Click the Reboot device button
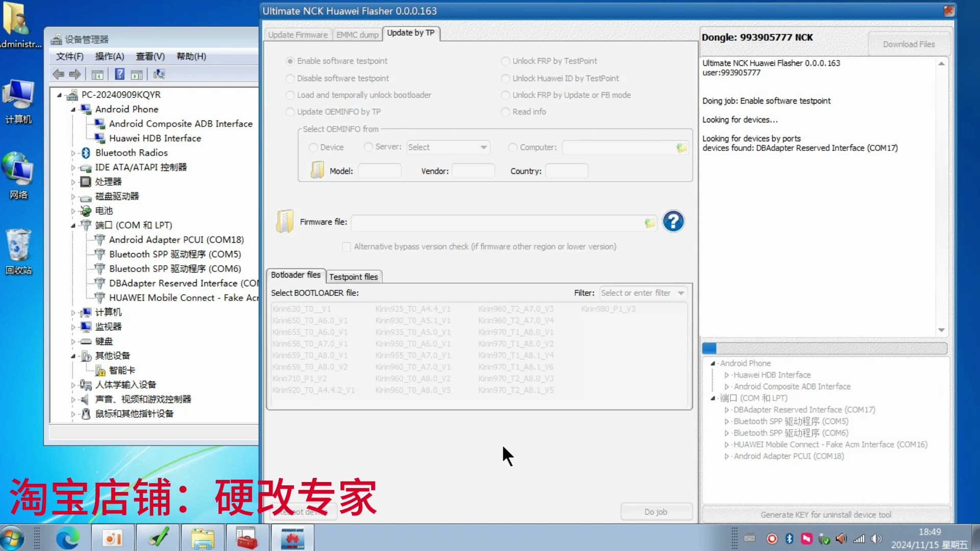 [x=303, y=512]
